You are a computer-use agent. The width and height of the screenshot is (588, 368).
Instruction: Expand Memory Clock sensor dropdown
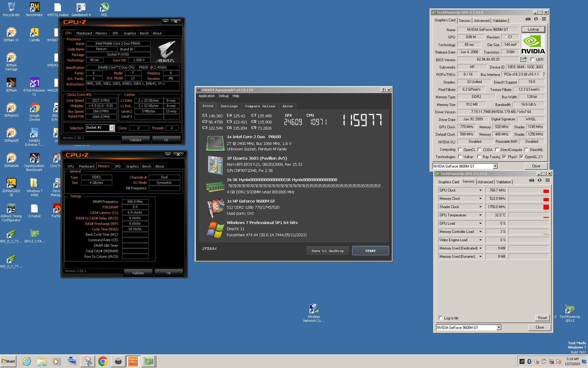(x=480, y=199)
